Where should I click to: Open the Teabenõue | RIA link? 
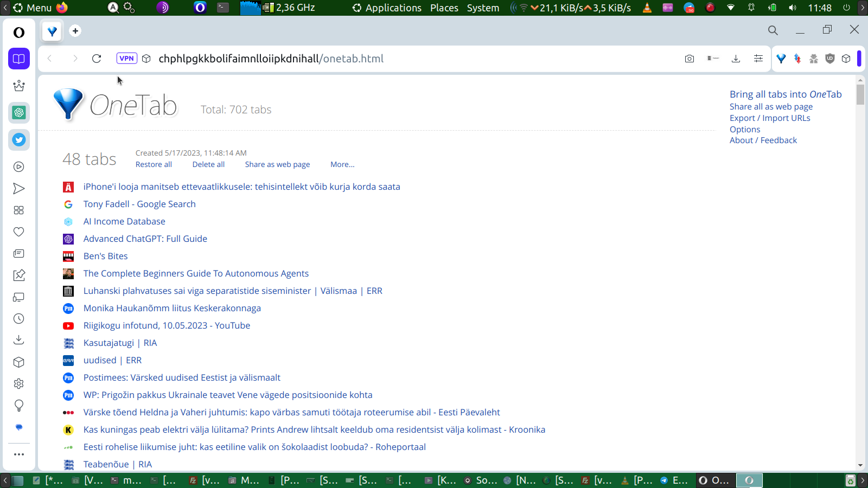[x=118, y=464]
